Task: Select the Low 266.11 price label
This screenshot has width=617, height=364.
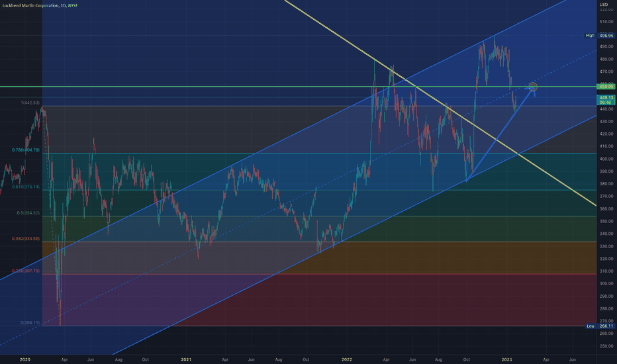Action: click(x=600, y=326)
